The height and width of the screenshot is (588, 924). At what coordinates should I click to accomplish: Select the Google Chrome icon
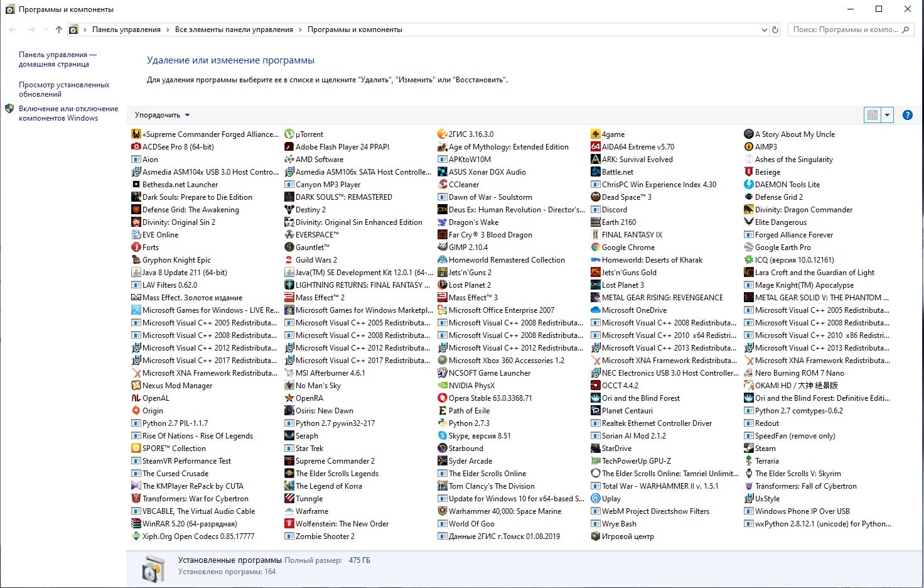pyautogui.click(x=596, y=247)
